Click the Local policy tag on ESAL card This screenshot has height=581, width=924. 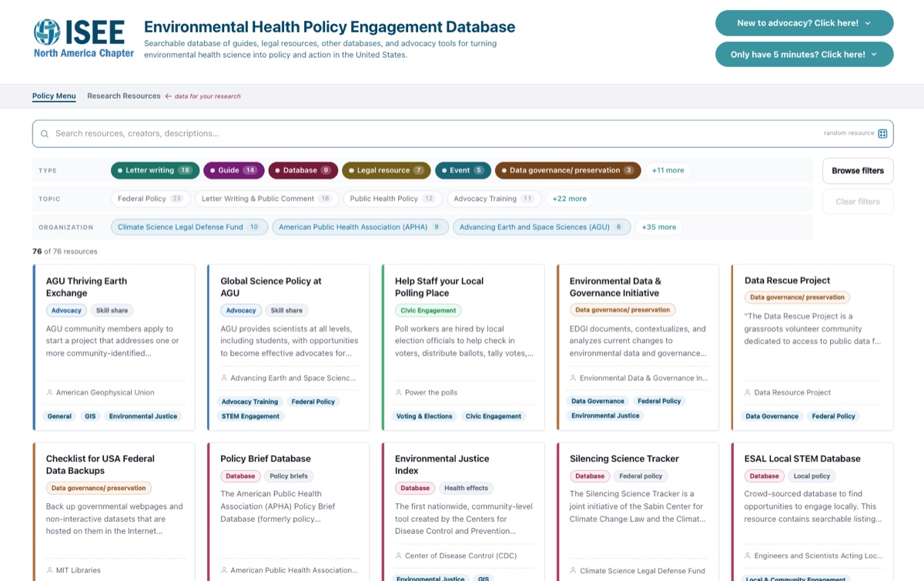point(812,476)
